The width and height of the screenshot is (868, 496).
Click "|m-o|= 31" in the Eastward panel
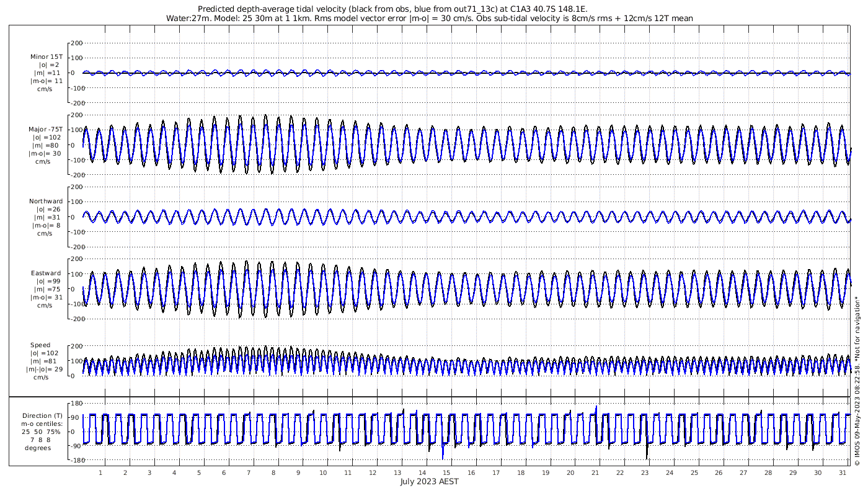pyautogui.click(x=47, y=297)
